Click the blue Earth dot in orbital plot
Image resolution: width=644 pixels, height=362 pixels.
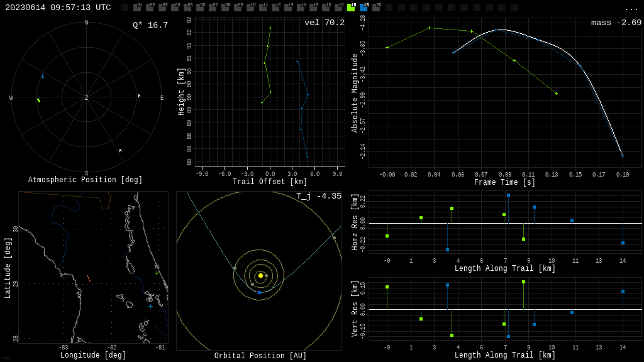pyautogui.click(x=259, y=293)
